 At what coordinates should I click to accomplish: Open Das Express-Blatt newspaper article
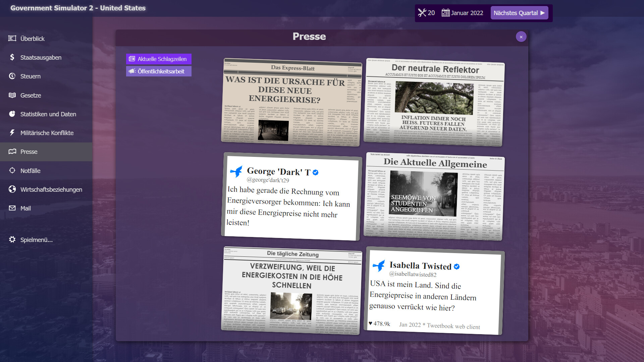tap(291, 103)
